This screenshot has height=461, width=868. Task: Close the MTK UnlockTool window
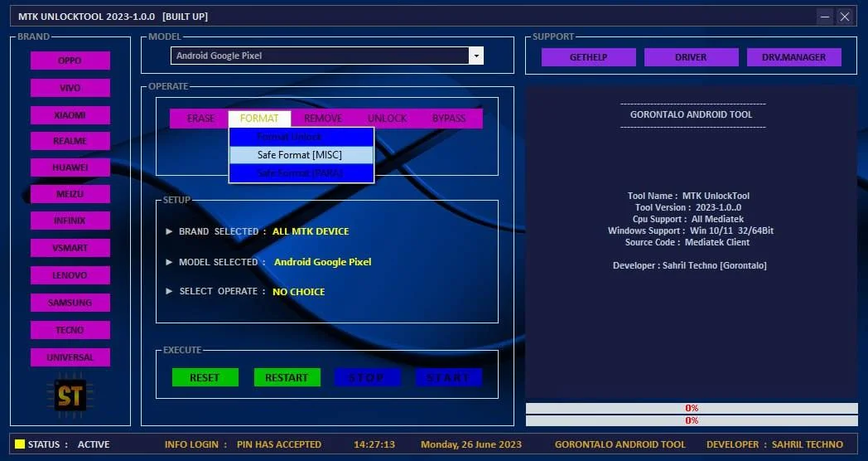pos(845,17)
